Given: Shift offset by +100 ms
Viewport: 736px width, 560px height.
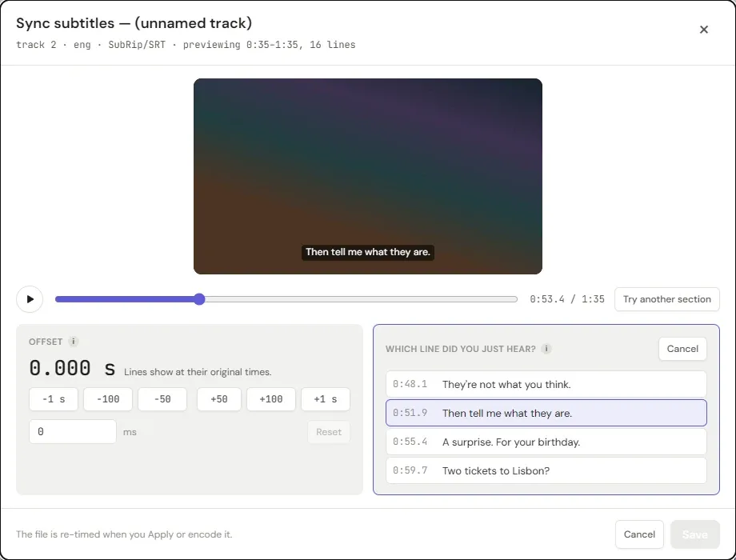Looking at the screenshot, I should pos(271,399).
